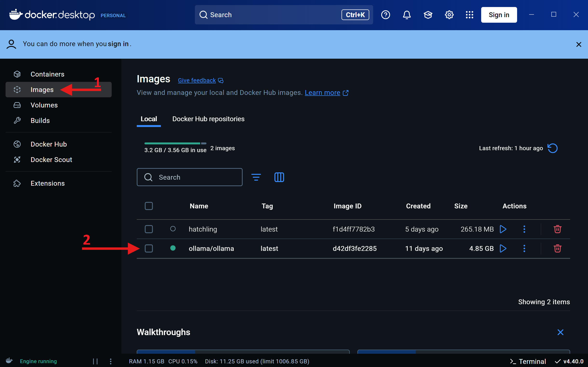Sort by the Tag column header
The height and width of the screenshot is (367, 588).
(267, 206)
